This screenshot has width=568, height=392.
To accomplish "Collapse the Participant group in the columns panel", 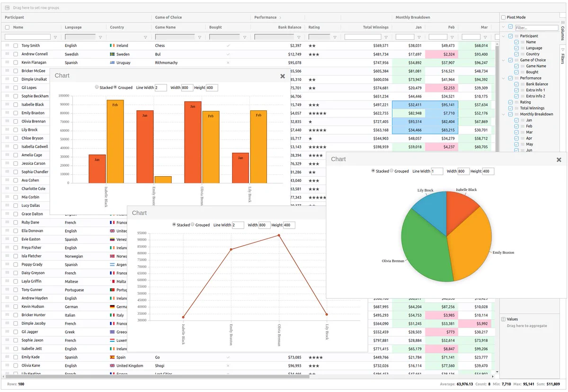I will coord(504,36).
